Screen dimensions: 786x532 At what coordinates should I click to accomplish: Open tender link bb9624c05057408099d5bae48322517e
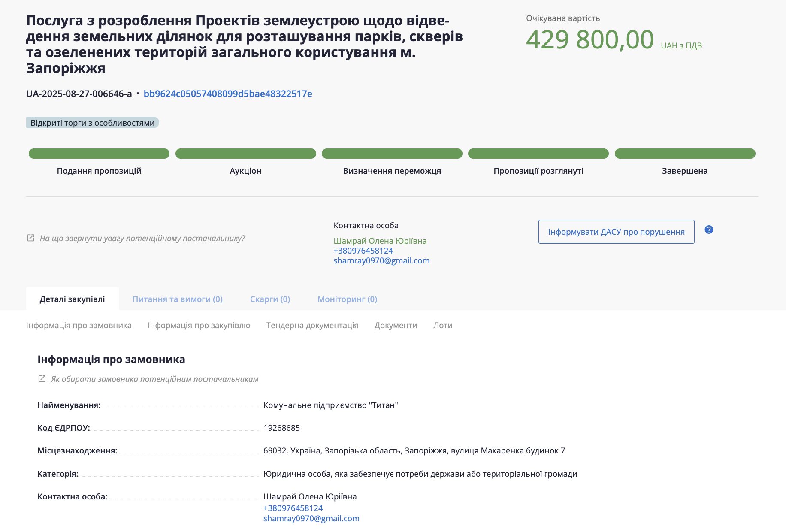228,94
